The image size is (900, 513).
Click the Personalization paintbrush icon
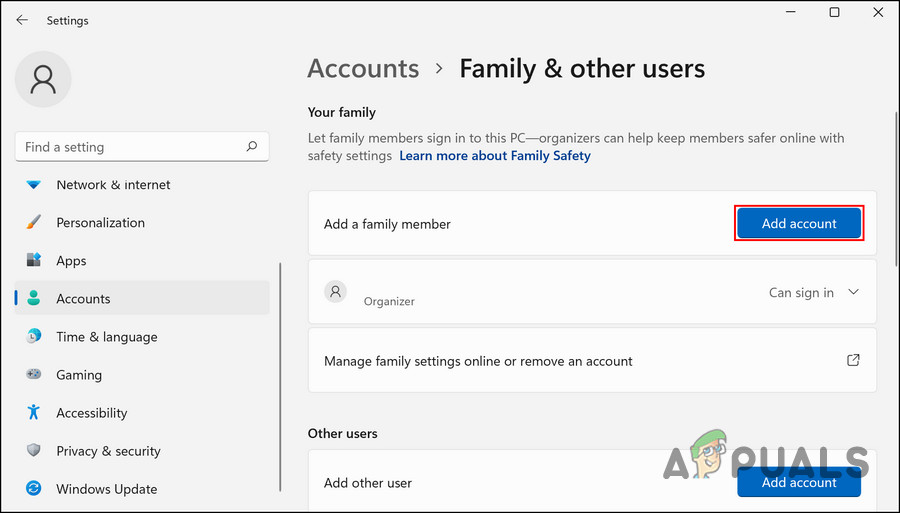click(34, 223)
